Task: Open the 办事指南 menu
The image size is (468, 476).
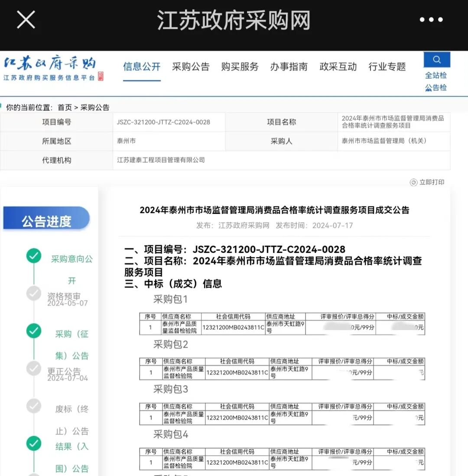Action: 289,67
